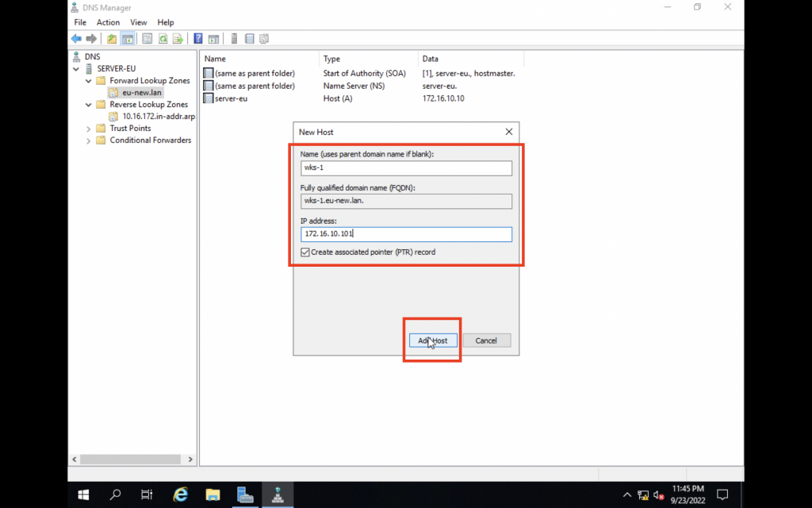Select the Conditional Forwarders folder
Image resolution: width=812 pixels, height=508 pixels.
coord(150,140)
